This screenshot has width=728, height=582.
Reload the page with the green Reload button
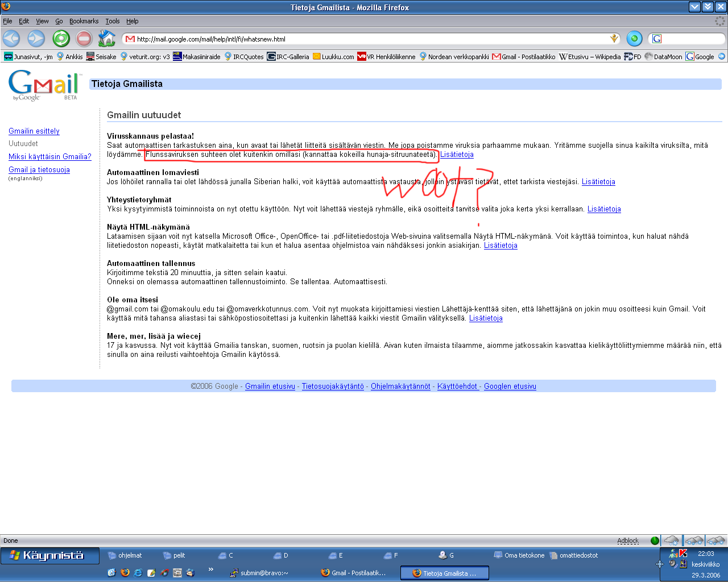61,39
